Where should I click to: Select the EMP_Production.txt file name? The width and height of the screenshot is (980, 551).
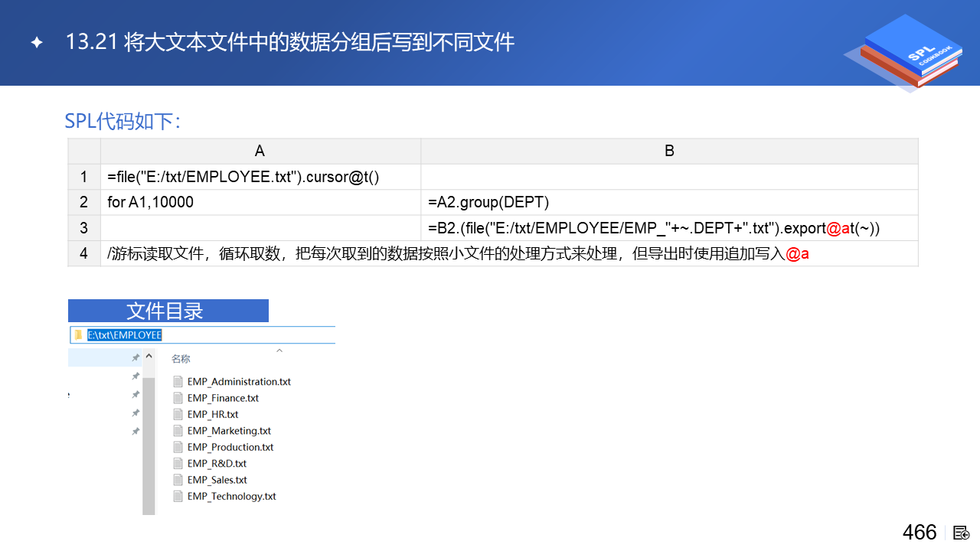tap(230, 447)
